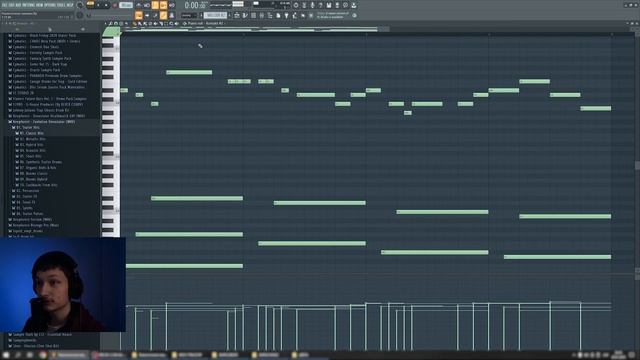The image size is (640, 360).
Task: Adjust the master pitch knob
Action: click(x=80, y=16)
